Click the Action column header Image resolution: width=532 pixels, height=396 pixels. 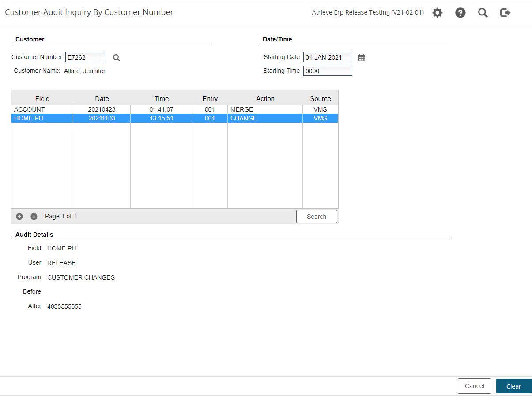tap(265, 98)
